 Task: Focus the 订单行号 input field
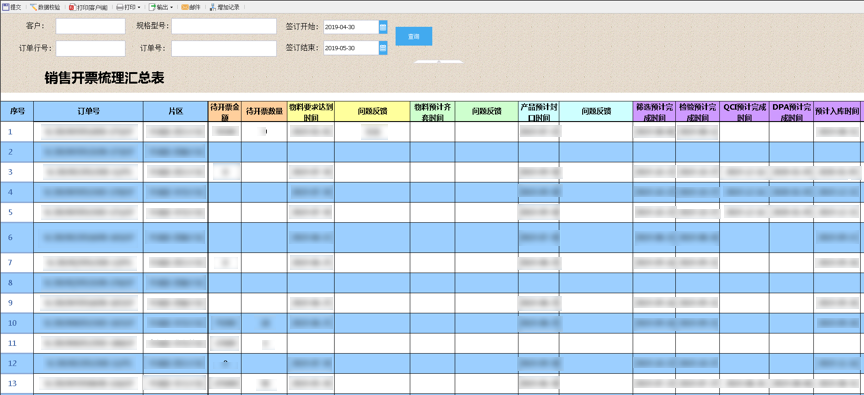(x=90, y=48)
